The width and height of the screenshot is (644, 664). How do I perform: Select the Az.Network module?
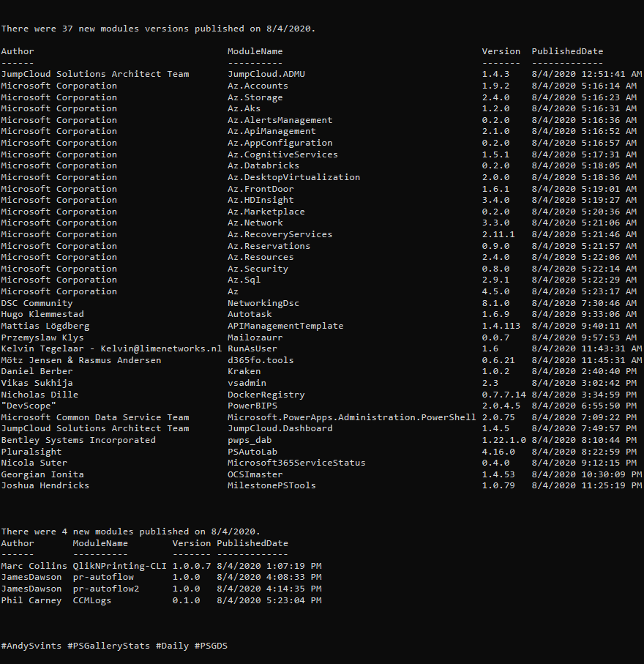point(255,223)
